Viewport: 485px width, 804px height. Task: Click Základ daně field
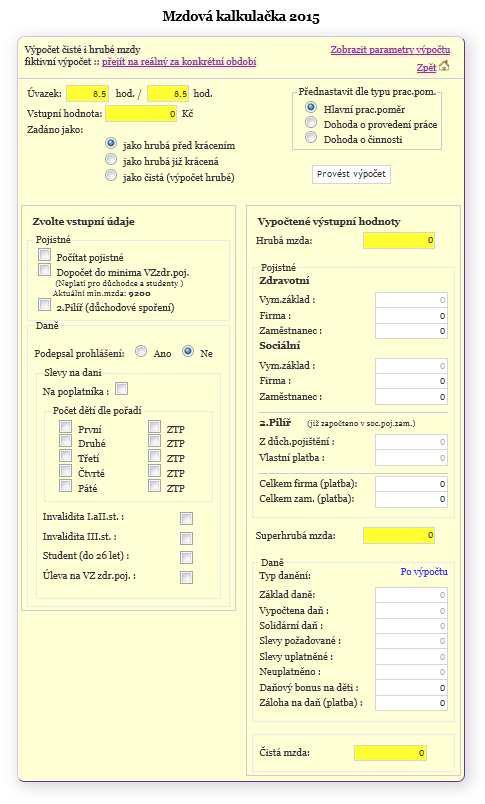411,595
